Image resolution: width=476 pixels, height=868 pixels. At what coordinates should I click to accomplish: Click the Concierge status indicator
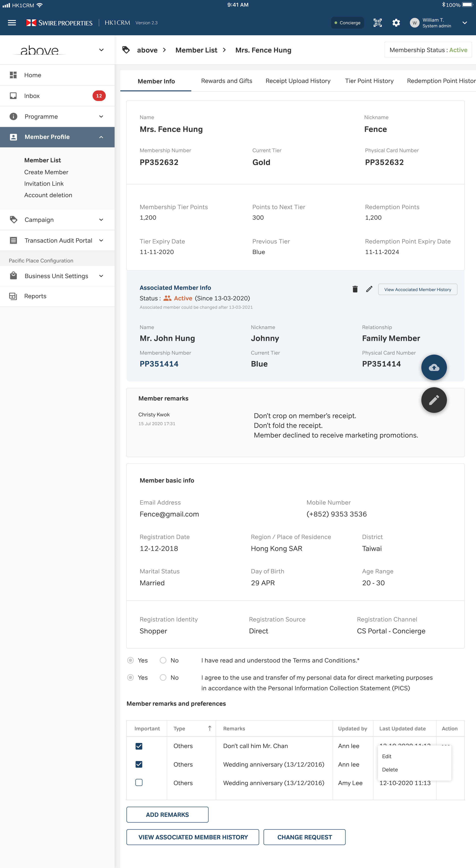tap(347, 22)
